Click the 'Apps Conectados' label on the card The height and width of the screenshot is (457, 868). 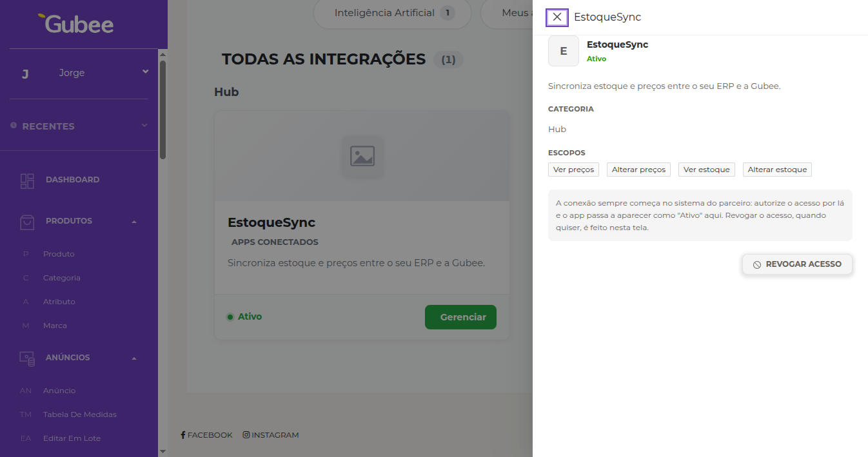click(x=275, y=242)
